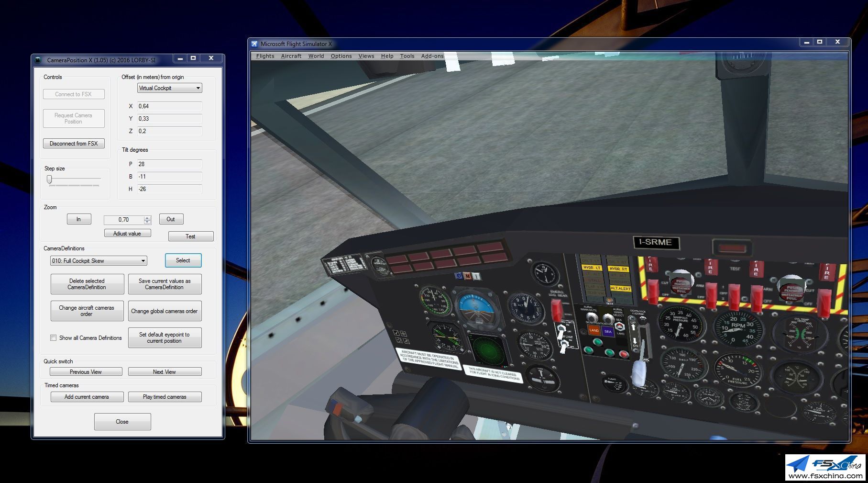Click the Flight Simulator X title bar airplane icon
The image size is (868, 483).
click(x=254, y=44)
